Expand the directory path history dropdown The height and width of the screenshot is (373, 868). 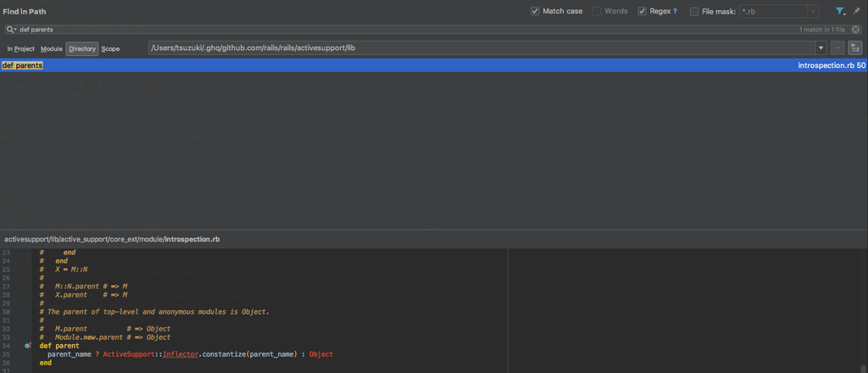821,48
